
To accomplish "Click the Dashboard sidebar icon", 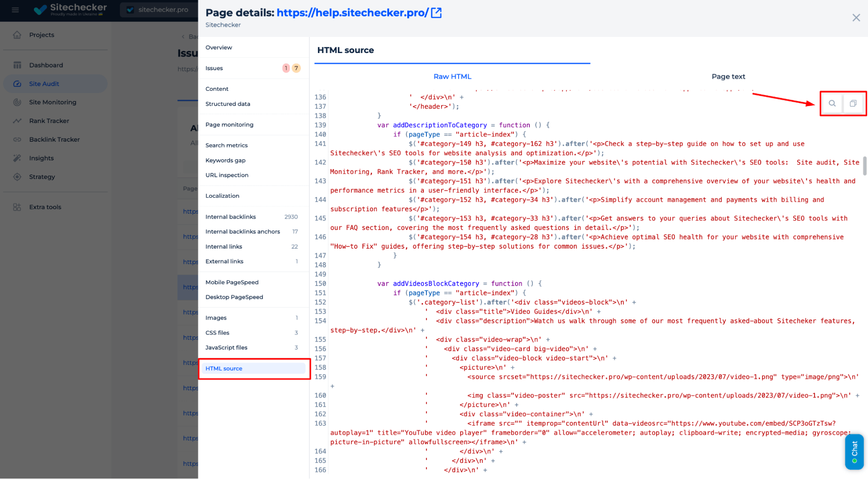I will (x=17, y=65).
